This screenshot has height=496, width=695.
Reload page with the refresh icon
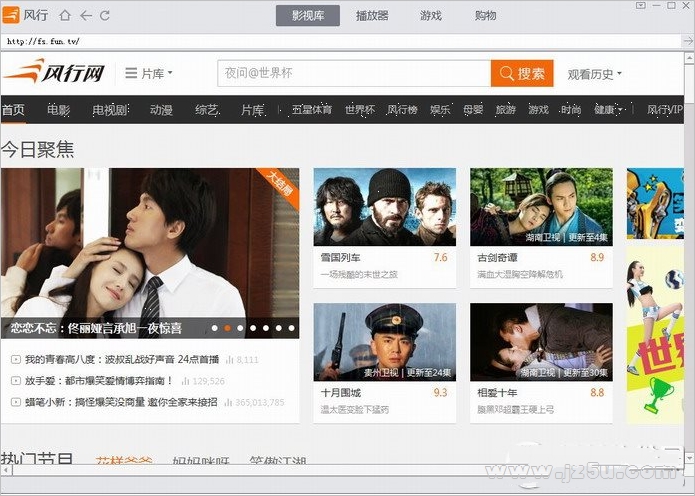click(105, 16)
